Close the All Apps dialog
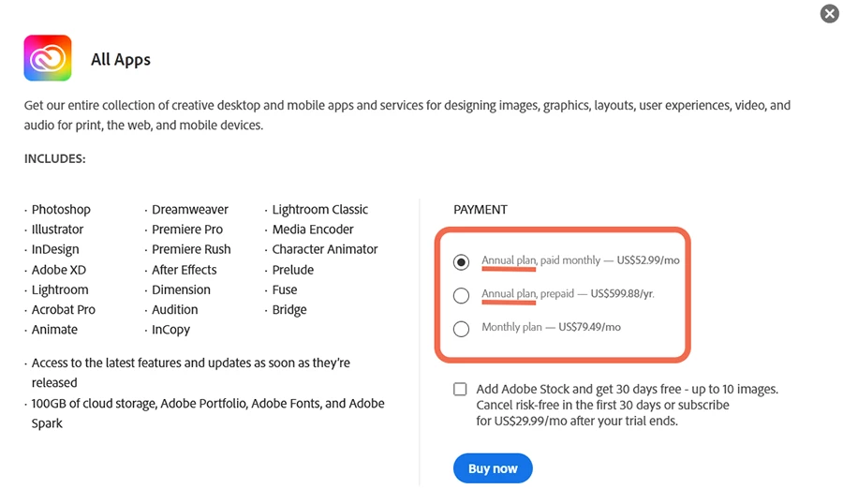Viewport: 843px width, 504px height. [x=830, y=13]
